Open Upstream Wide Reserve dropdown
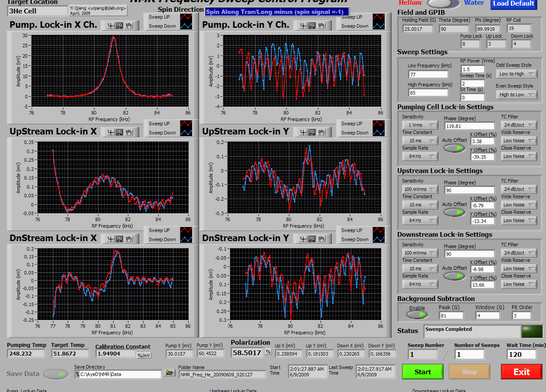546x392 pixels. 519,205
